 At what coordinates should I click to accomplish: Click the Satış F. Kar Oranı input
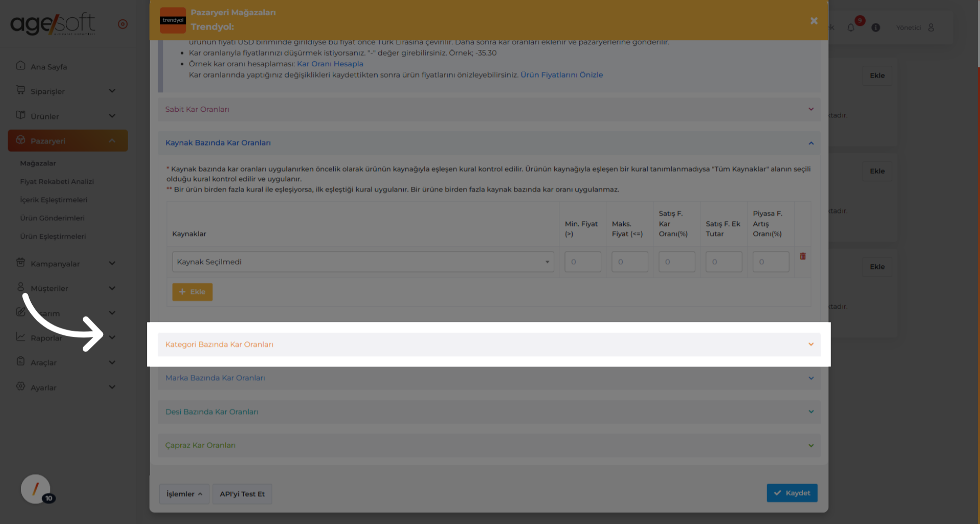[677, 262]
